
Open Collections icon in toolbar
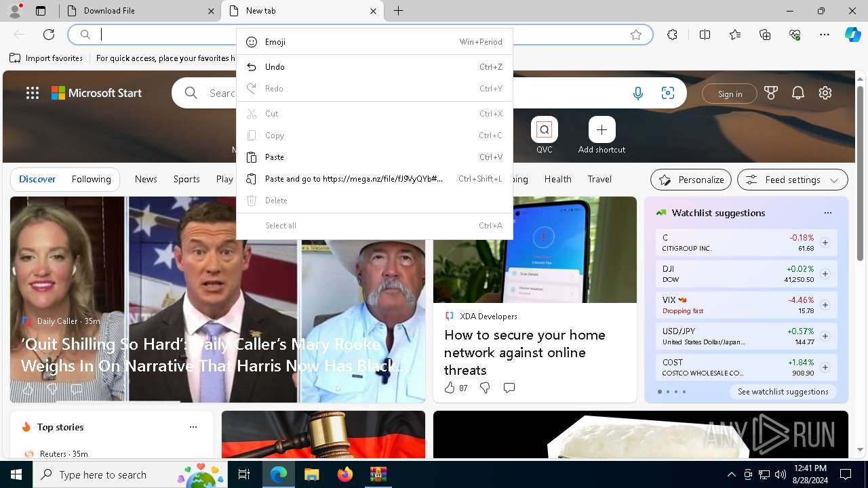[765, 35]
